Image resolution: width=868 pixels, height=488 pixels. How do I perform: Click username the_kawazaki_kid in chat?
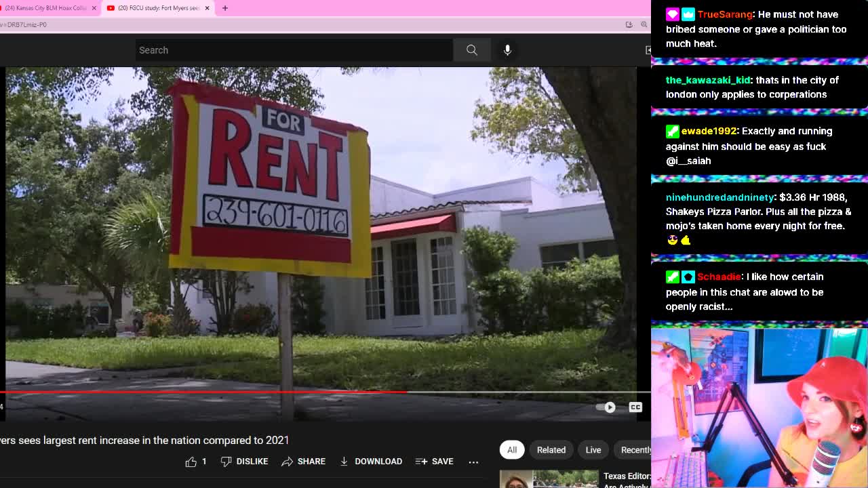coord(707,80)
